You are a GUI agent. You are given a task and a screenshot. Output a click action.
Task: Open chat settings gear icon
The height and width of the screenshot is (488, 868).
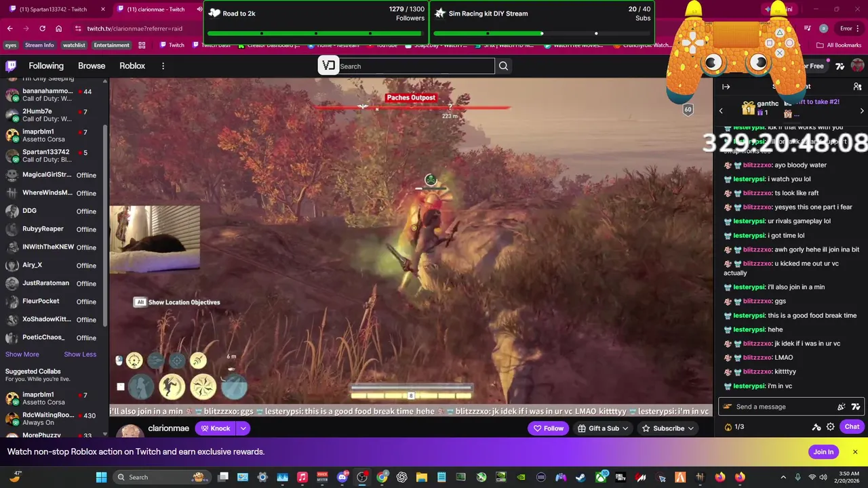830,427
